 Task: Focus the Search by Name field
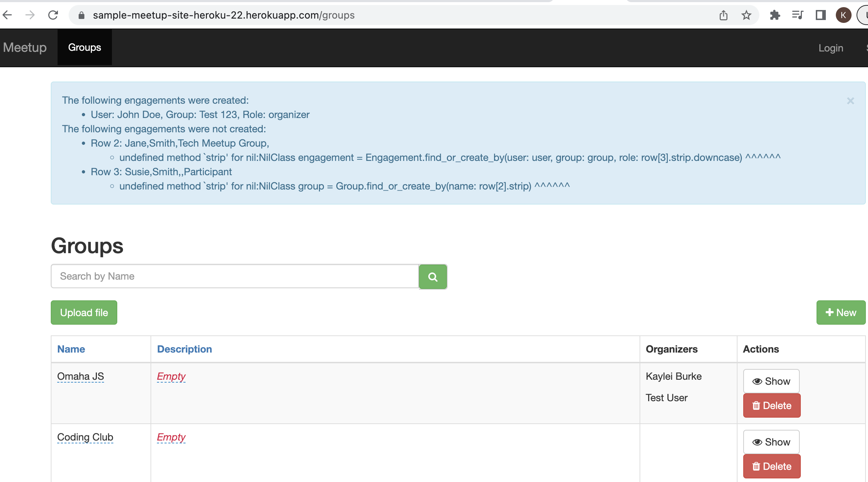tap(235, 276)
